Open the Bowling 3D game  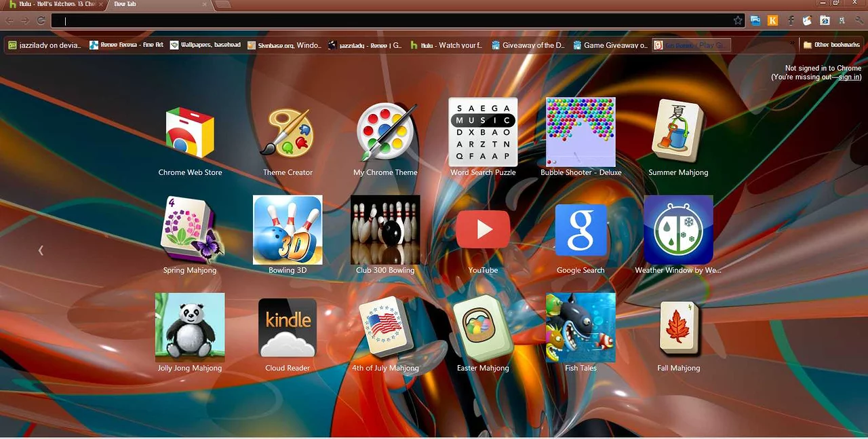[x=288, y=230]
